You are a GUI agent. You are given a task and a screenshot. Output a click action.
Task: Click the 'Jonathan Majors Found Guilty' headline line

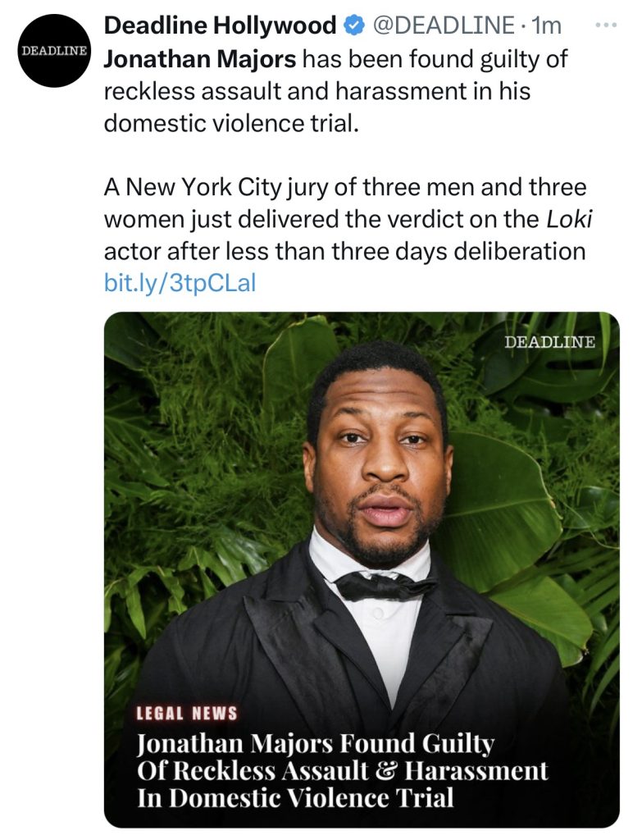click(x=315, y=743)
